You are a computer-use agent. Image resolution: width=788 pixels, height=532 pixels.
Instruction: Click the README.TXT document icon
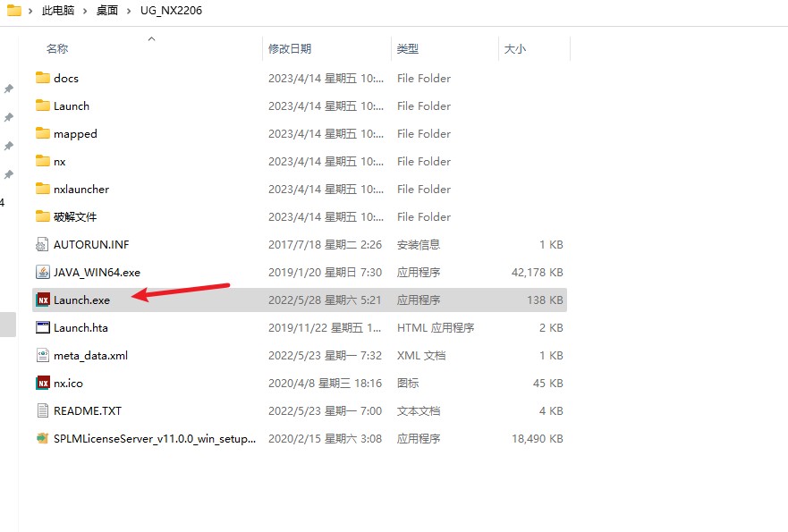pyautogui.click(x=43, y=410)
